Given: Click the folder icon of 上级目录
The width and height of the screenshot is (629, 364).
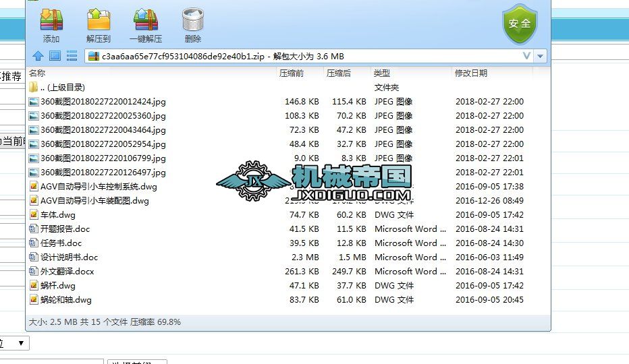Looking at the screenshot, I should coord(34,87).
